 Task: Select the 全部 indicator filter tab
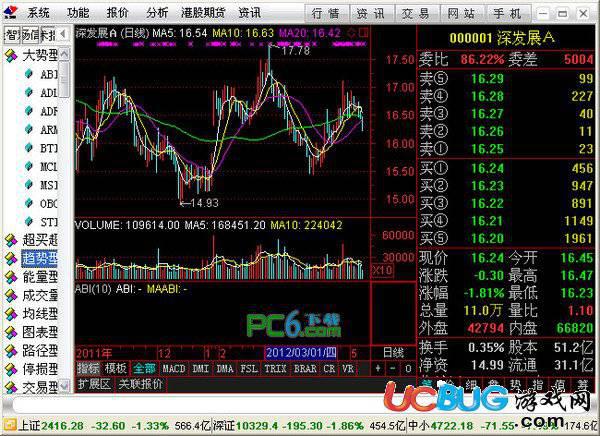[144, 369]
